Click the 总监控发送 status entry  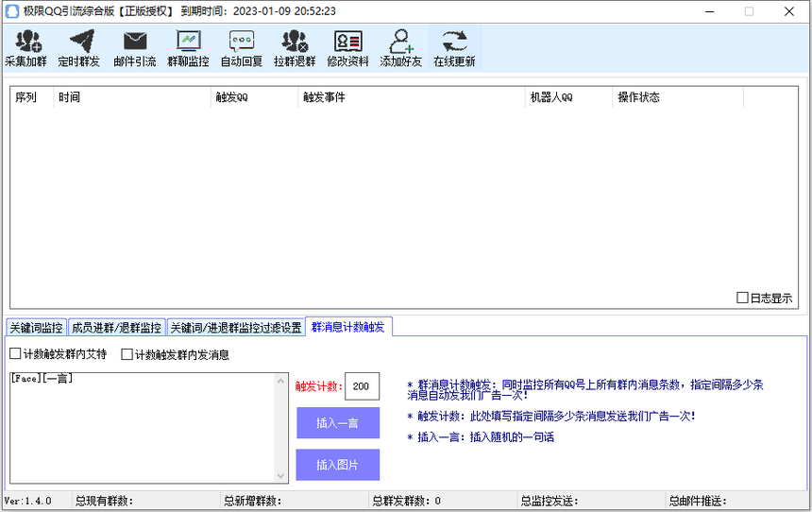pos(550,501)
